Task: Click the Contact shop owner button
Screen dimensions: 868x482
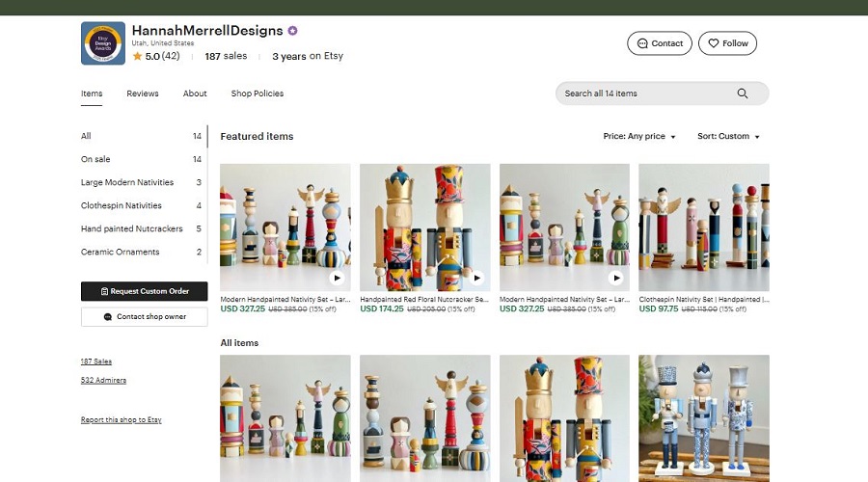Action: coord(144,316)
